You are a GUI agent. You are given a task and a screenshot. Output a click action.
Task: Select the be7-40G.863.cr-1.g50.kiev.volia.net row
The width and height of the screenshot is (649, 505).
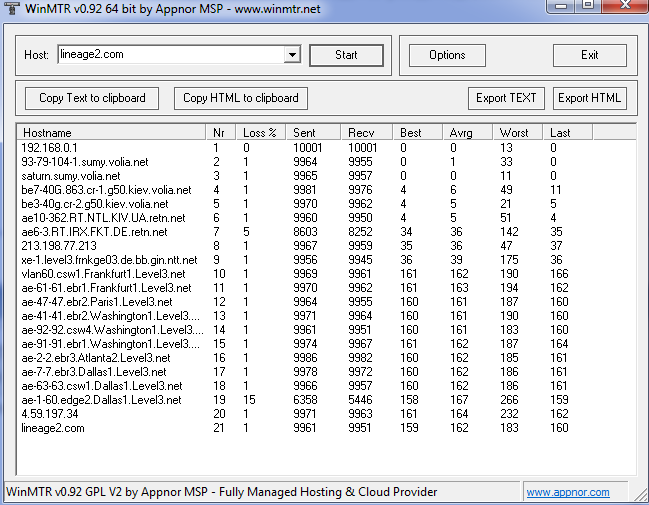pyautogui.click(x=326, y=190)
